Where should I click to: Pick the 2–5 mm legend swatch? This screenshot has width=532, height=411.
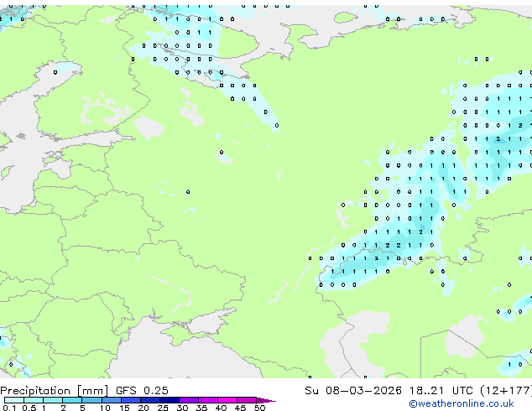click(x=72, y=400)
